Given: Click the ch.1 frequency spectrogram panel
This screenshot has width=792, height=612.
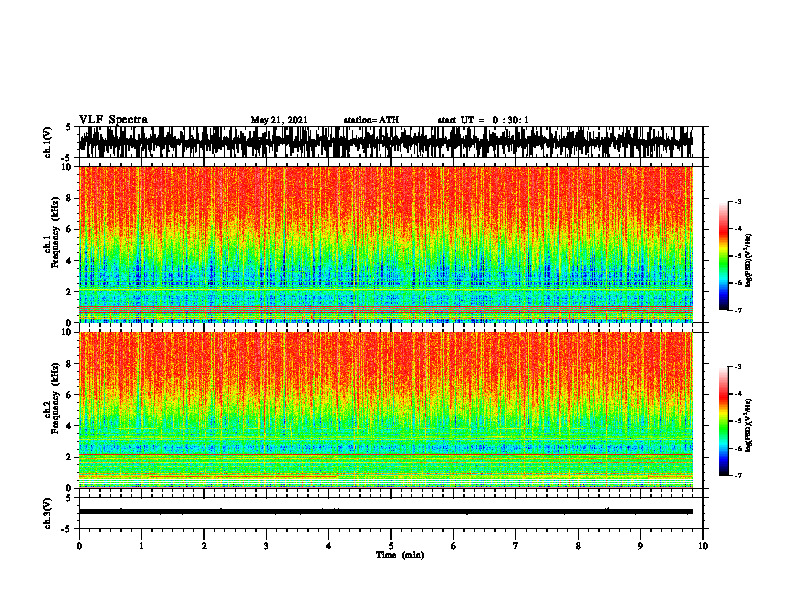Looking at the screenshot, I should click(x=386, y=244).
